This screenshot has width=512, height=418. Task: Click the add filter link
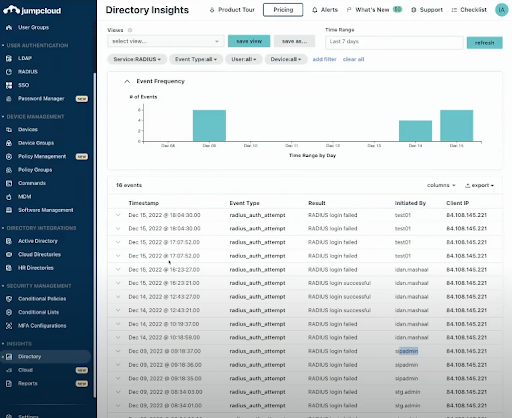324,59
